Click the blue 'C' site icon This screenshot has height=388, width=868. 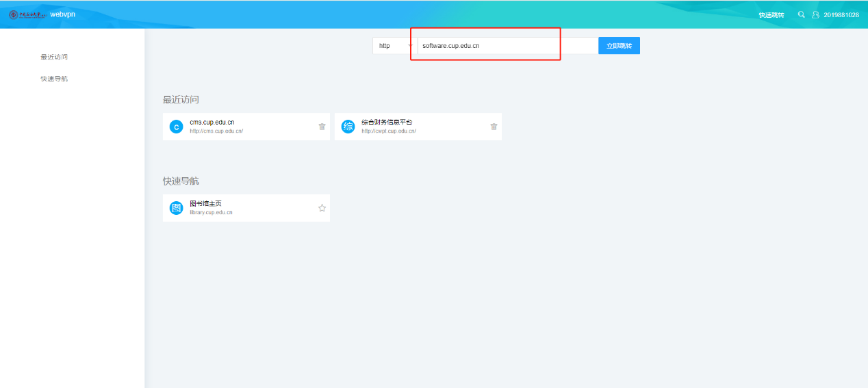tap(176, 127)
